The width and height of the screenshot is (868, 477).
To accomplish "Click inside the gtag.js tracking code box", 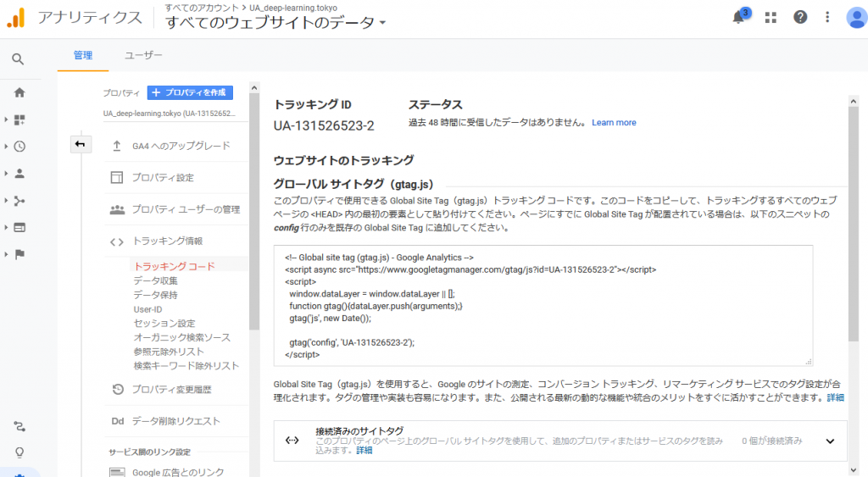I will click(543, 306).
